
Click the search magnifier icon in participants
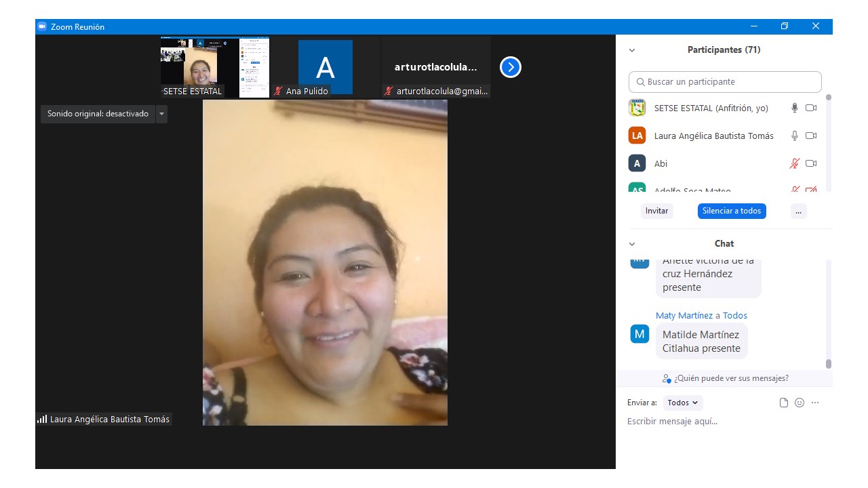click(641, 82)
